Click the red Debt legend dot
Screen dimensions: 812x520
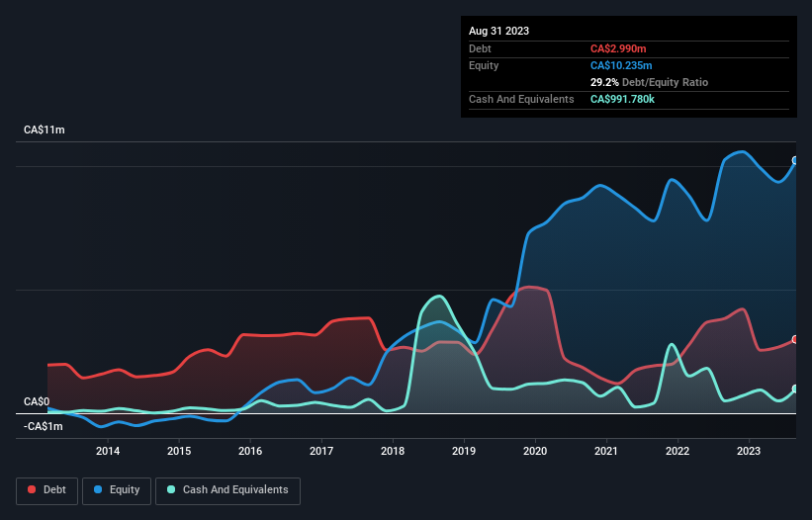(32, 489)
